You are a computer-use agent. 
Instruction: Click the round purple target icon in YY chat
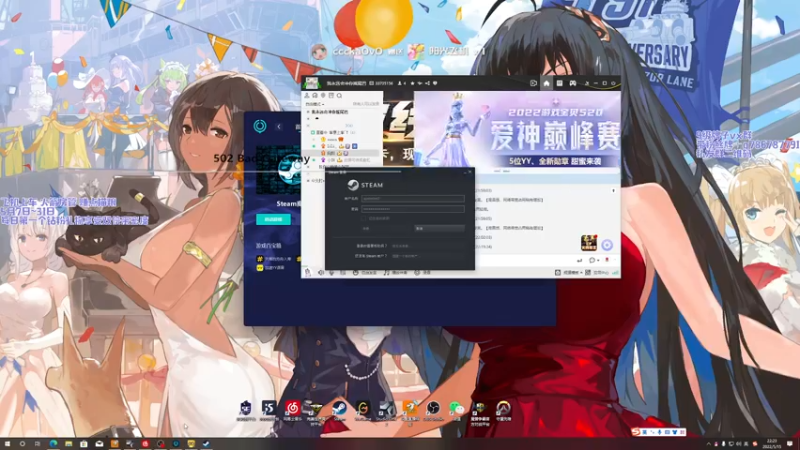point(607,245)
